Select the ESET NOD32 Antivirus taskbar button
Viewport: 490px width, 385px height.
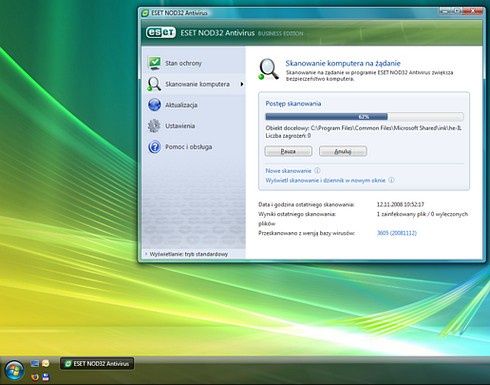pyautogui.click(x=97, y=364)
